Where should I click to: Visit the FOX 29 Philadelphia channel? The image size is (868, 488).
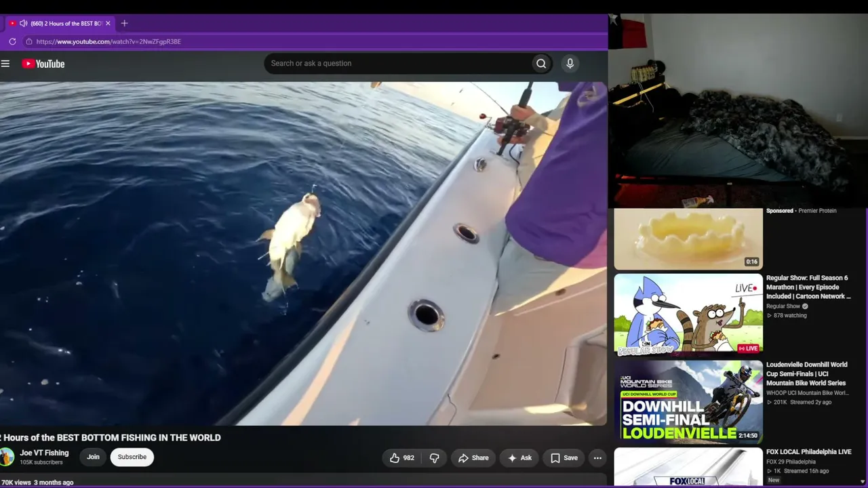tap(791, 462)
